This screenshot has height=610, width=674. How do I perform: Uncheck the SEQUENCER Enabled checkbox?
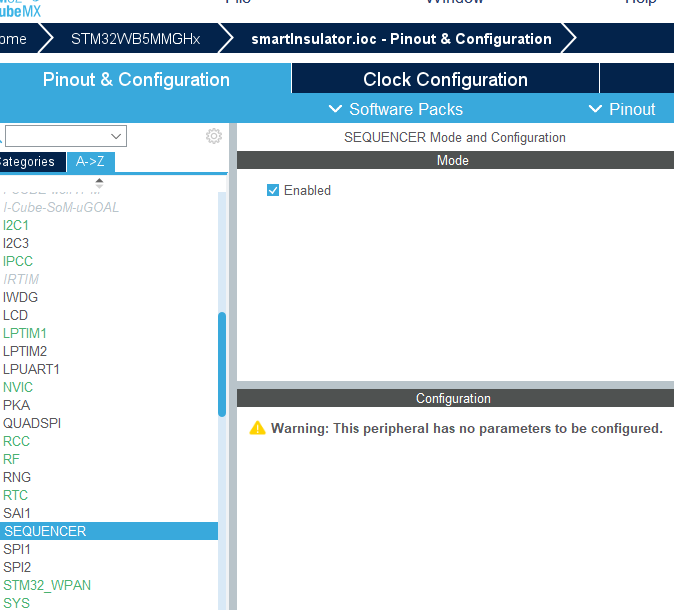(x=273, y=190)
